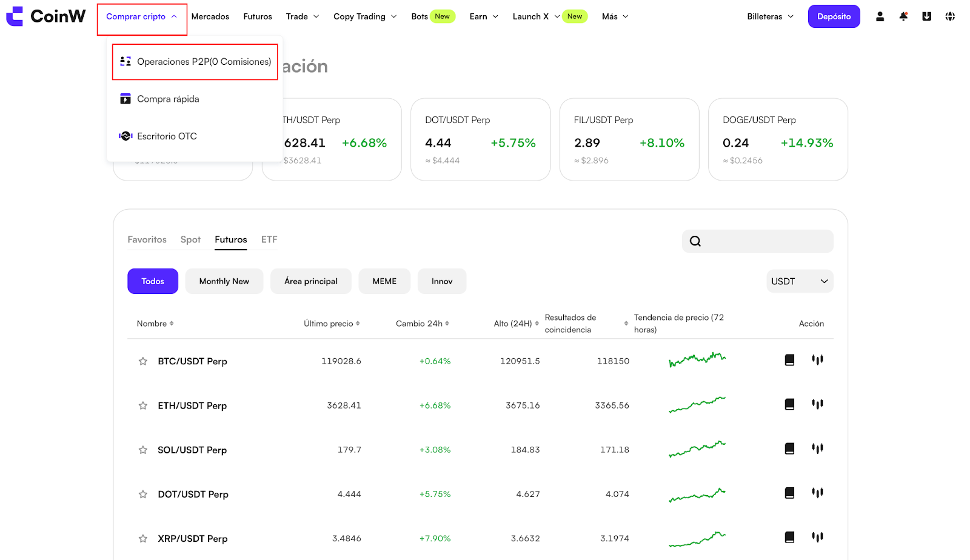The height and width of the screenshot is (560, 970).
Task: Go to Mercados in navigation
Action: point(210,16)
